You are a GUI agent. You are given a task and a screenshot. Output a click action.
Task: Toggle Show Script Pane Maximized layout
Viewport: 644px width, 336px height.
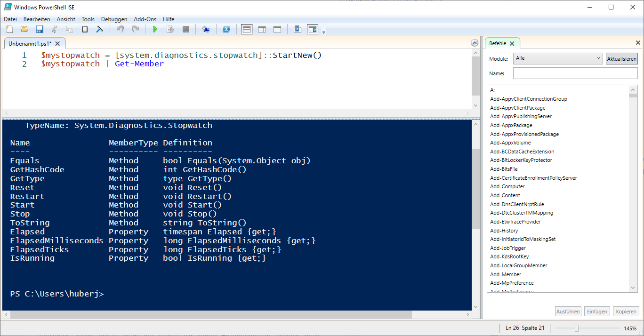point(277,29)
